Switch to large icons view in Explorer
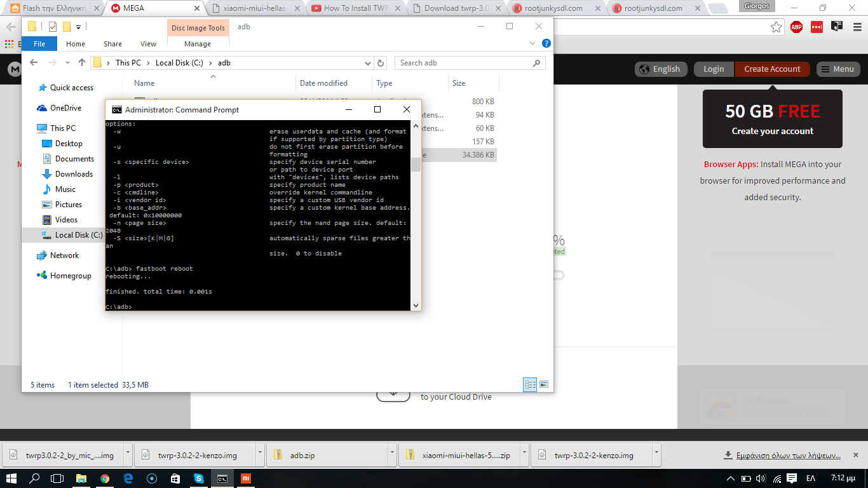 click(544, 384)
